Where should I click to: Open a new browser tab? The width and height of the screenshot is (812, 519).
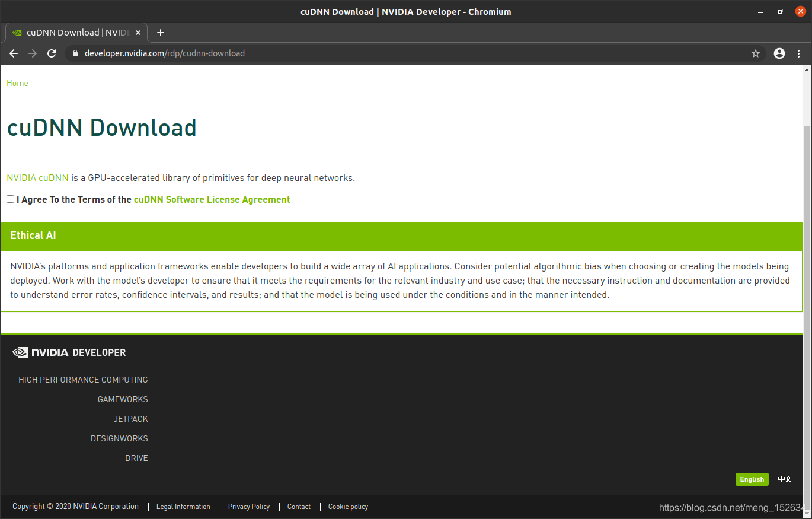[160, 33]
